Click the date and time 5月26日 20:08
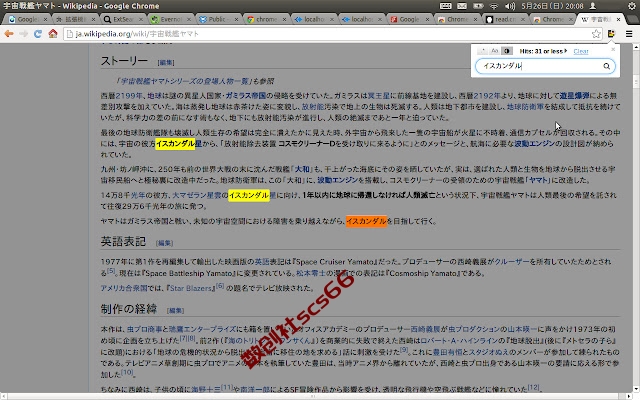The height and width of the screenshot is (400, 640). click(552, 6)
